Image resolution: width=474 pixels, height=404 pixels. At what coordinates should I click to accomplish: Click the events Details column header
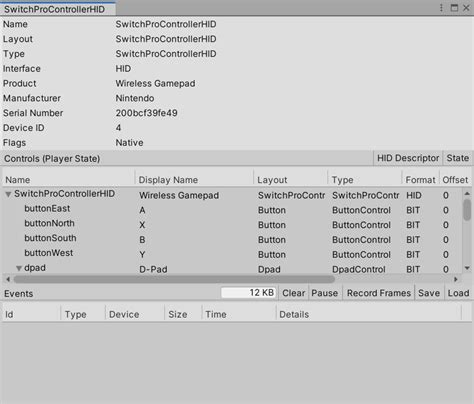[369, 314]
